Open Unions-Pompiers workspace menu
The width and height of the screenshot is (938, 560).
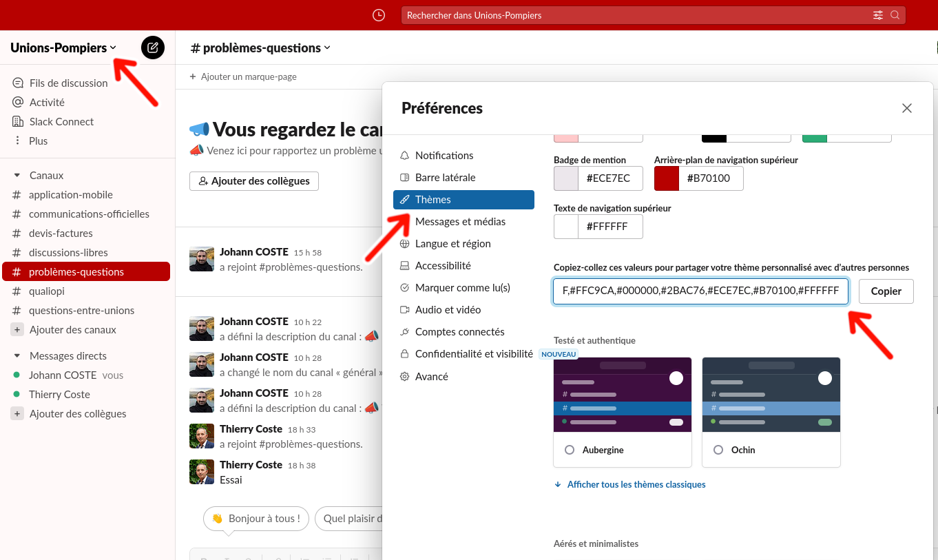point(63,48)
